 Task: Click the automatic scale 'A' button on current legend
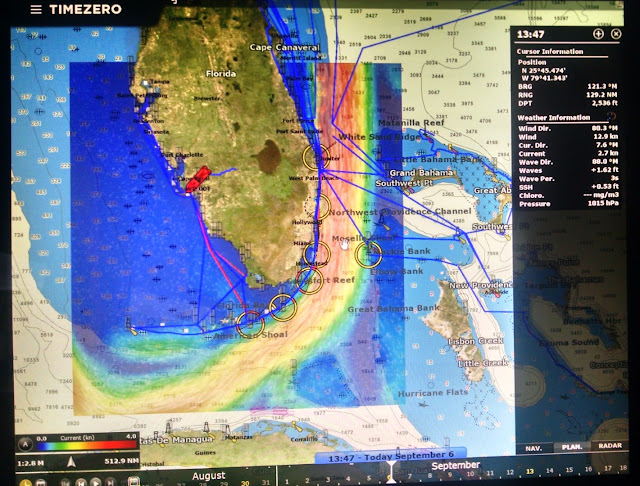click(x=26, y=444)
